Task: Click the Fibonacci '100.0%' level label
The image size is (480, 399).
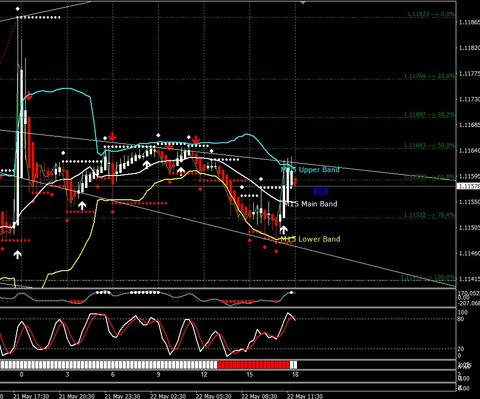Action: [x=427, y=277]
